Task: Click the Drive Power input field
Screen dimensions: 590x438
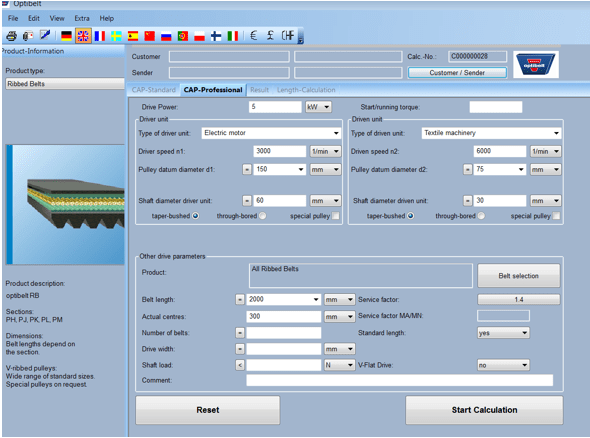Action: point(275,107)
